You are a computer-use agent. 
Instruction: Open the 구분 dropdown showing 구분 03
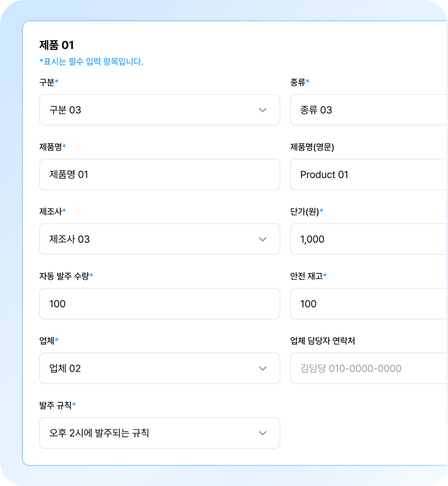pyautogui.click(x=160, y=110)
